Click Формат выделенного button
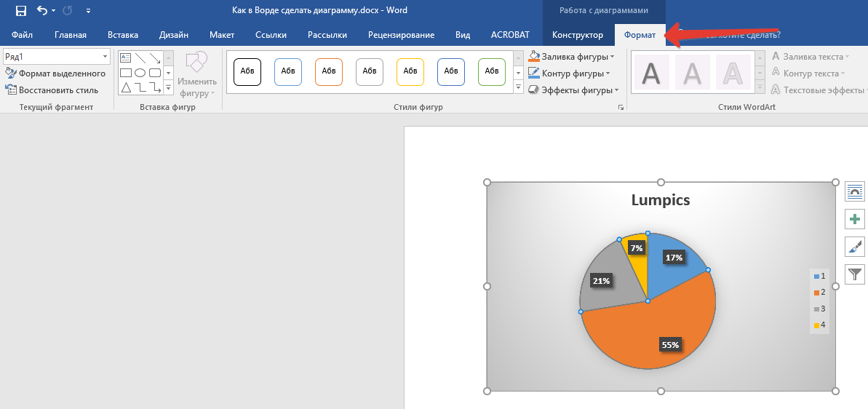Viewport: 868px width, 409px height. click(x=55, y=74)
